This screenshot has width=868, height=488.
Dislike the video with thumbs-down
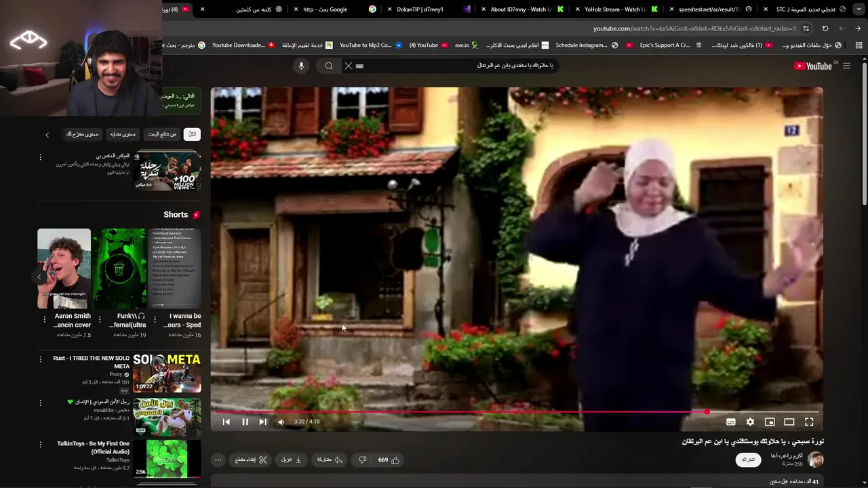[x=362, y=460]
